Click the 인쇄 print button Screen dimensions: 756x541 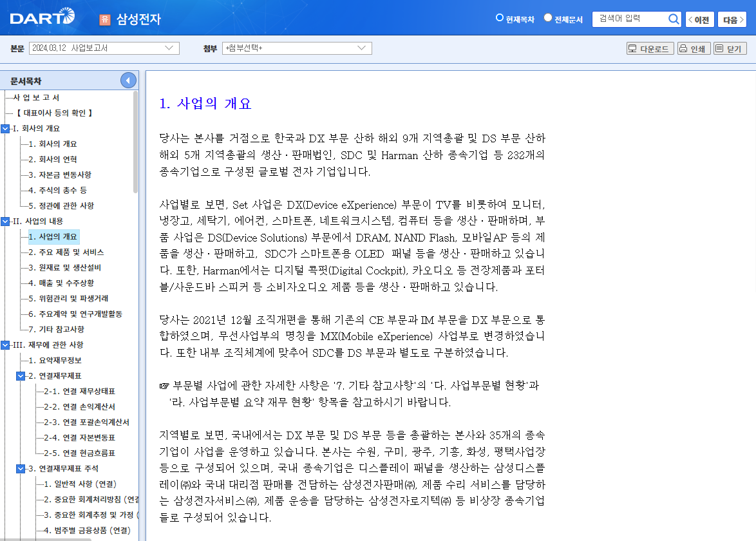coord(694,49)
